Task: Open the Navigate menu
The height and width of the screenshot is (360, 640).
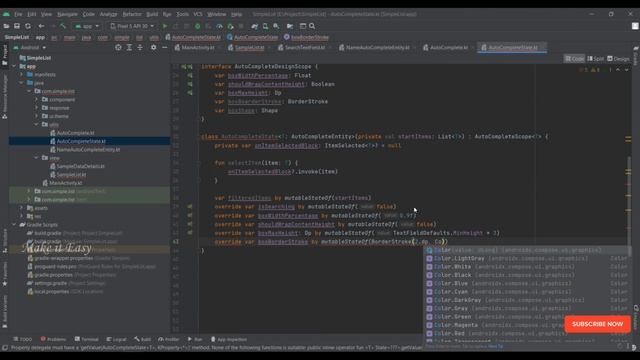Action: [x=67, y=14]
